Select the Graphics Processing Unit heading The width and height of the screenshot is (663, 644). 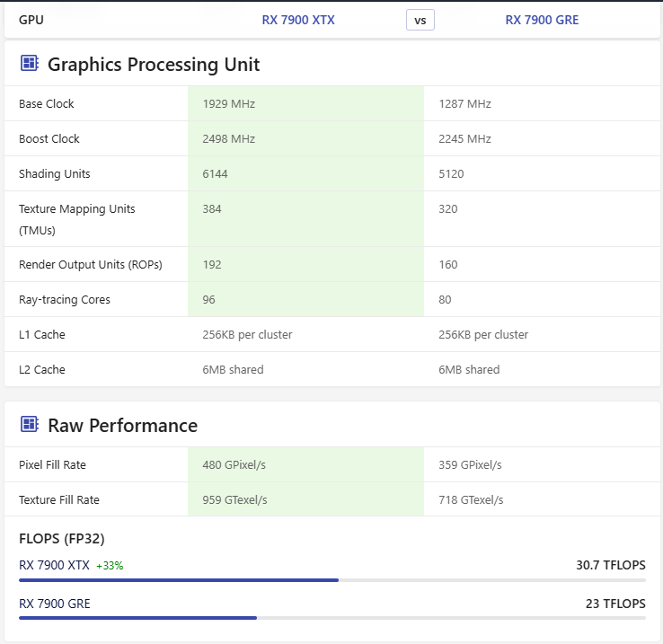154,65
